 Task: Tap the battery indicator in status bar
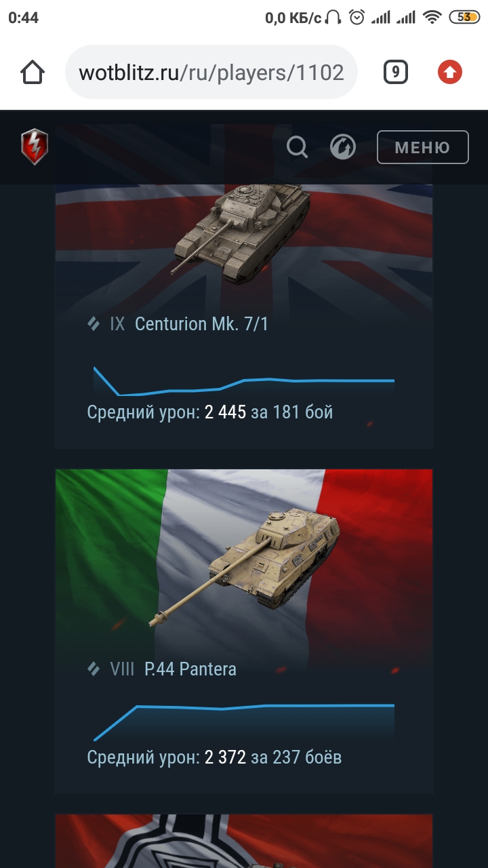click(x=464, y=18)
